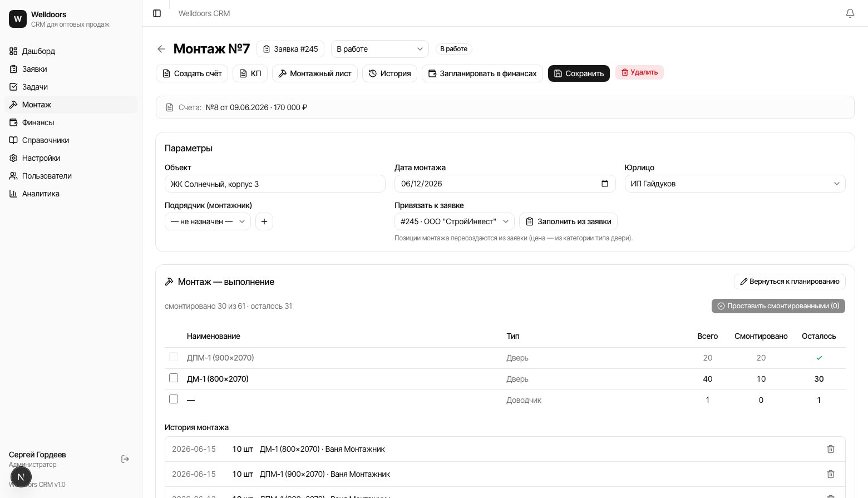Viewport: 868px width, 498px height.
Task: Go to Задачи section
Action: [71, 87]
